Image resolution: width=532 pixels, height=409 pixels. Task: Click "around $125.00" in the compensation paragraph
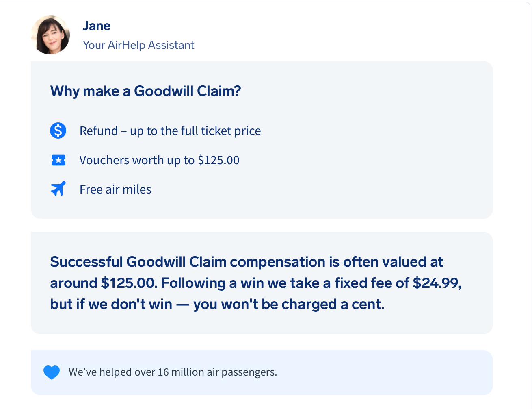click(103, 283)
